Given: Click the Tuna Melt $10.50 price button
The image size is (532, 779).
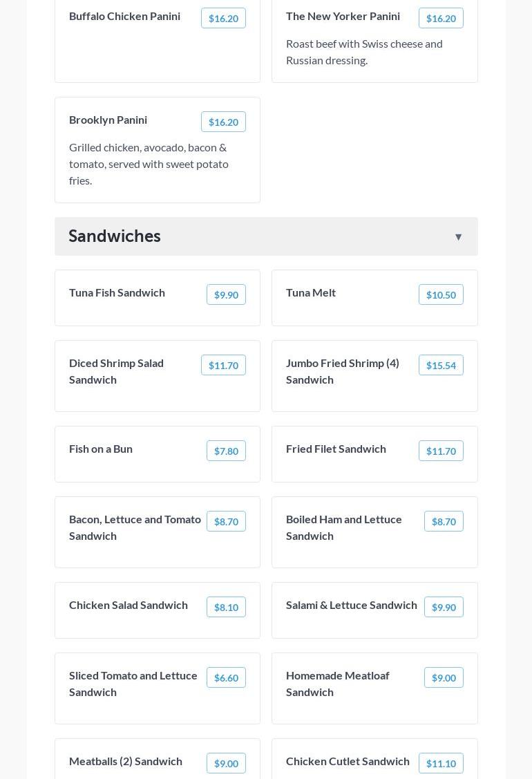Looking at the screenshot, I should click(x=441, y=295).
